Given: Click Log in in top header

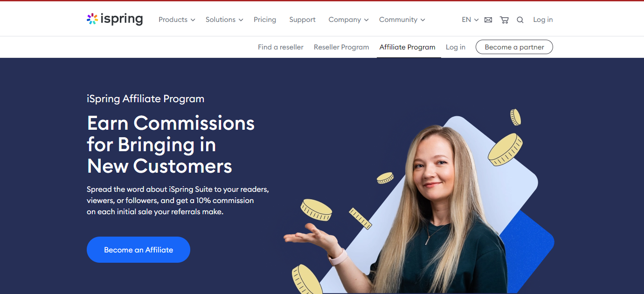Looking at the screenshot, I should pos(543,20).
